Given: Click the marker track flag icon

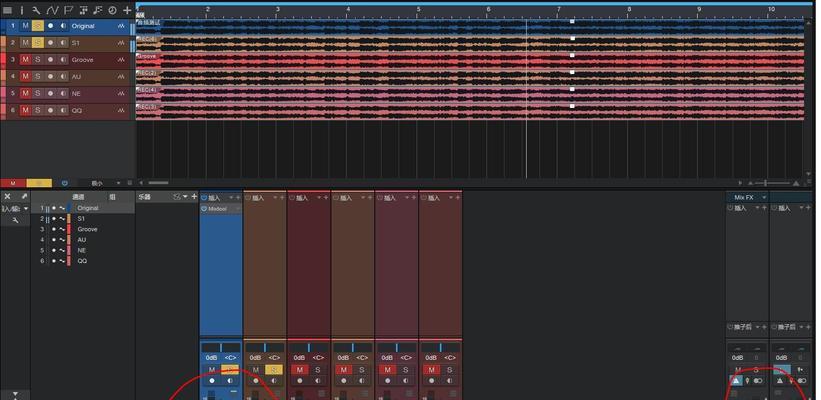Looking at the screenshot, I should (x=68, y=10).
